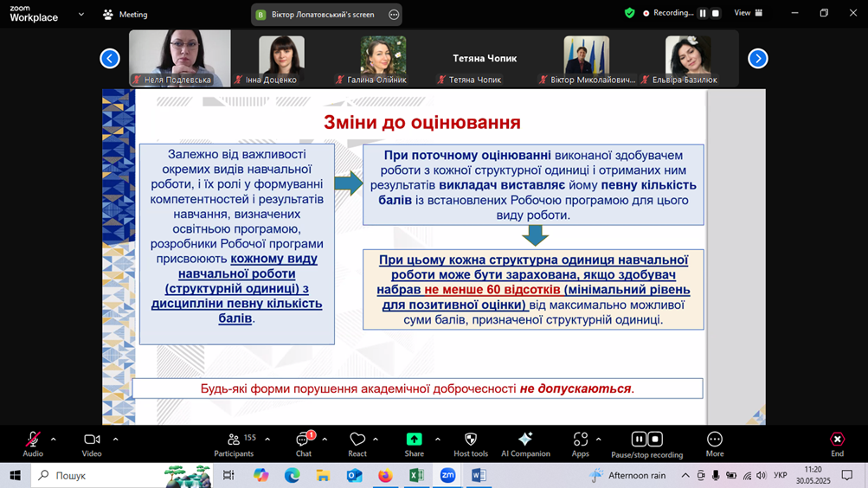Open File Explorer from taskbar
Image resolution: width=868 pixels, height=488 pixels.
pos(323,475)
